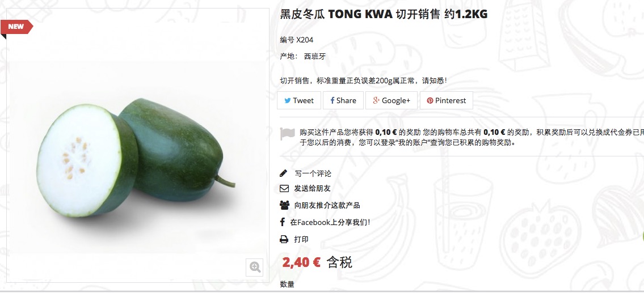The height and width of the screenshot is (293, 644).
Task: Click the Tweet button label
Action: (x=303, y=100)
